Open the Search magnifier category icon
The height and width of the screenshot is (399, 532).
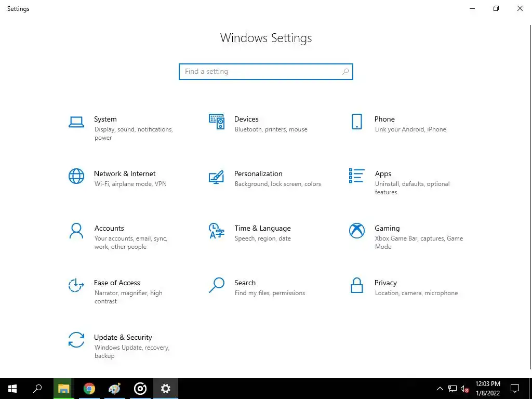coord(217,285)
